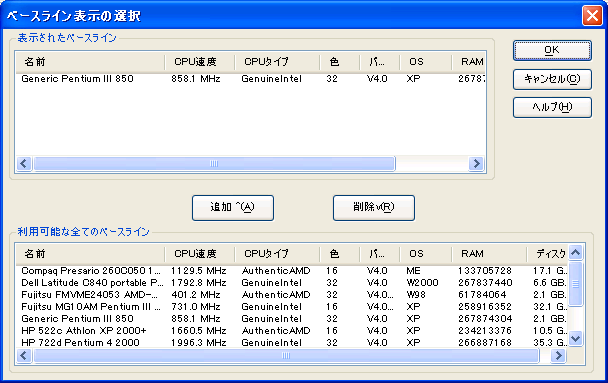Click RAM value 266887168
The height and width of the screenshot is (383, 608).
485,343
